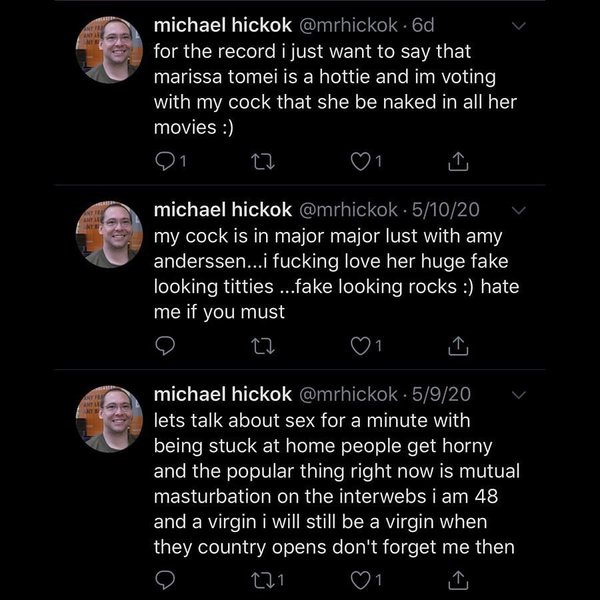Like the 5/9/20 tweet

click(x=364, y=578)
